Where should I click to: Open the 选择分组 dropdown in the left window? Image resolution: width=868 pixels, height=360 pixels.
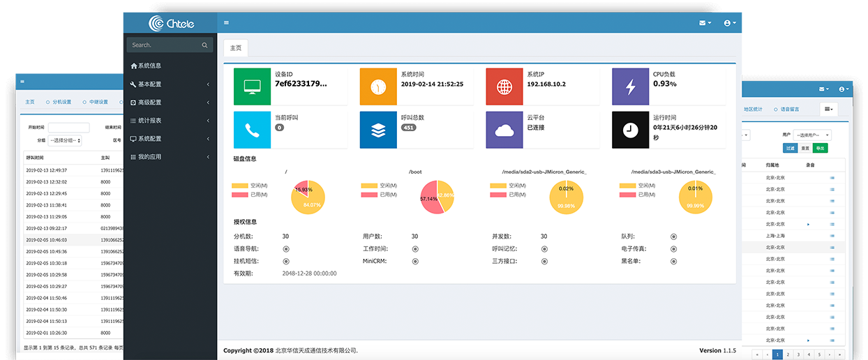click(65, 140)
